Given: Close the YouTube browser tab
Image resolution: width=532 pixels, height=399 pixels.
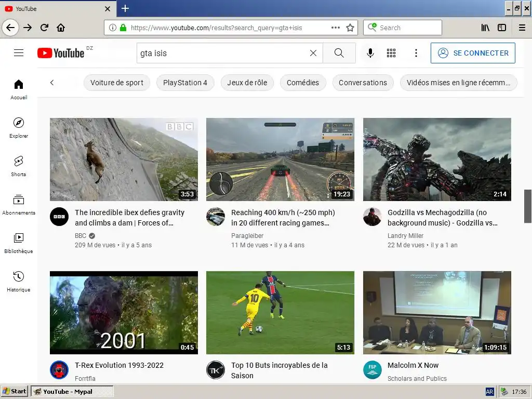Looking at the screenshot, I should [108, 9].
